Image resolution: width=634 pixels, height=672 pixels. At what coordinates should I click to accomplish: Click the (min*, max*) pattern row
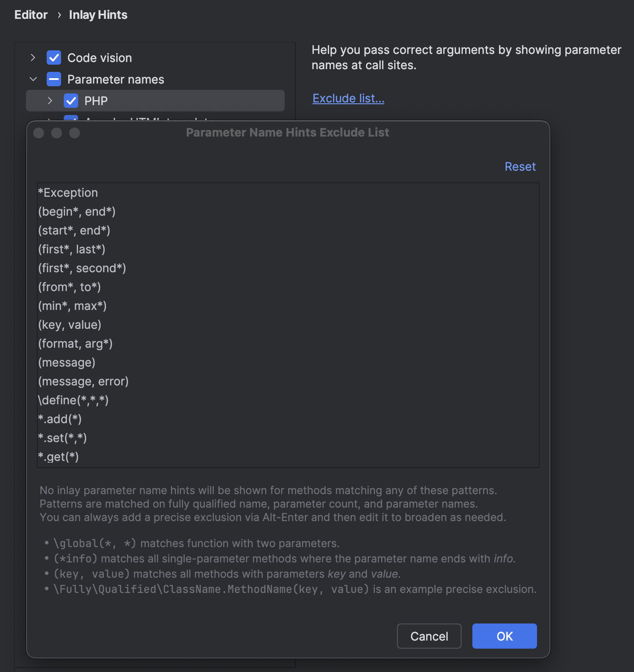[72, 305]
